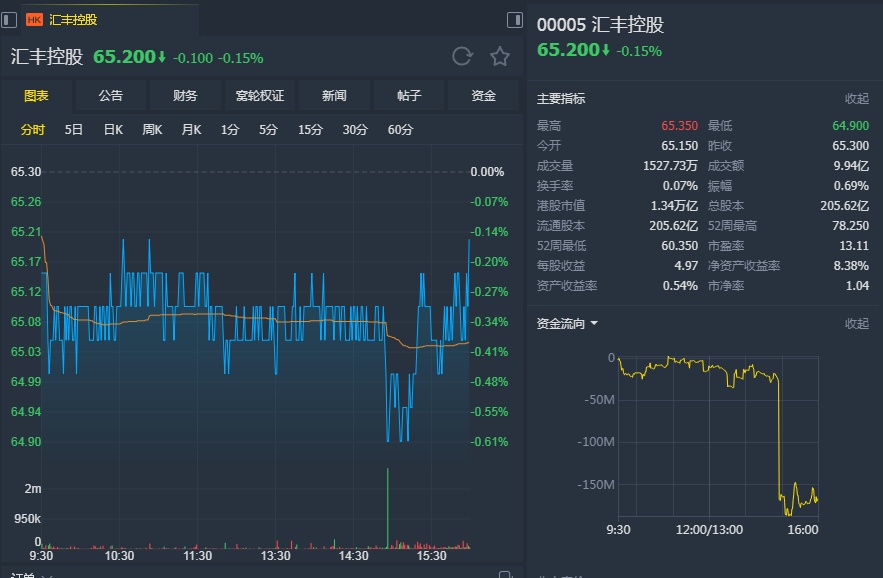Select the 15分 chart interval

point(310,130)
